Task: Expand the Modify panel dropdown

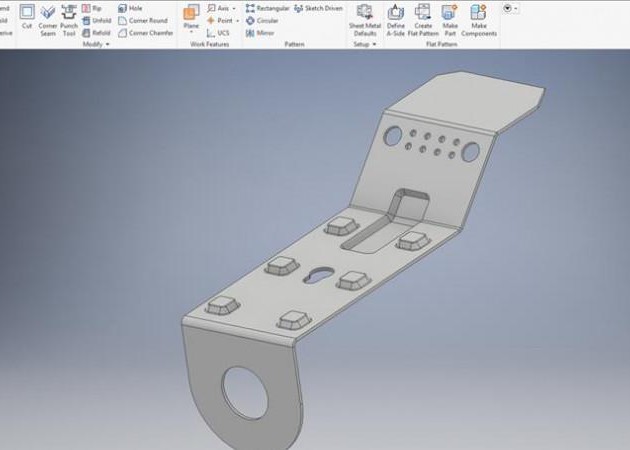Action: click(108, 44)
